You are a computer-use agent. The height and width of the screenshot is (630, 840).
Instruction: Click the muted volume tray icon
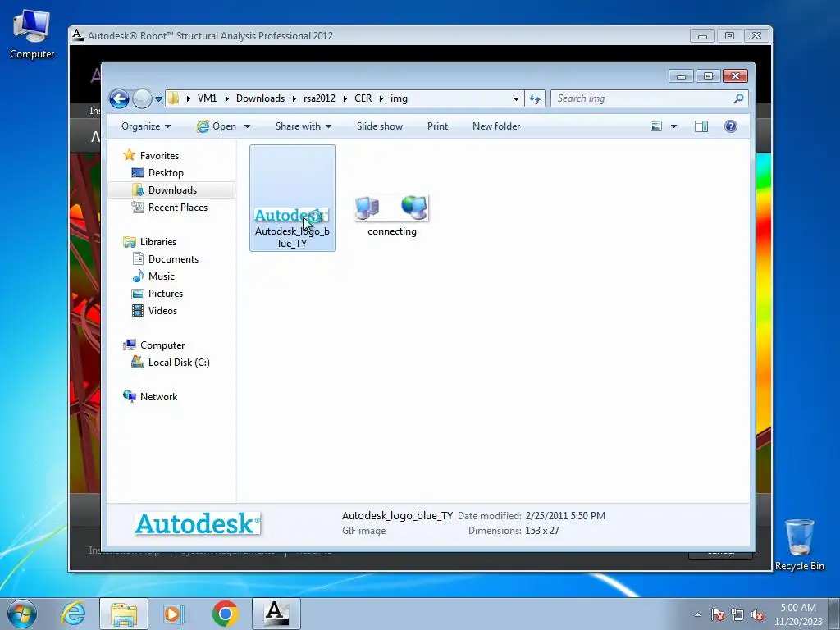tap(757, 614)
